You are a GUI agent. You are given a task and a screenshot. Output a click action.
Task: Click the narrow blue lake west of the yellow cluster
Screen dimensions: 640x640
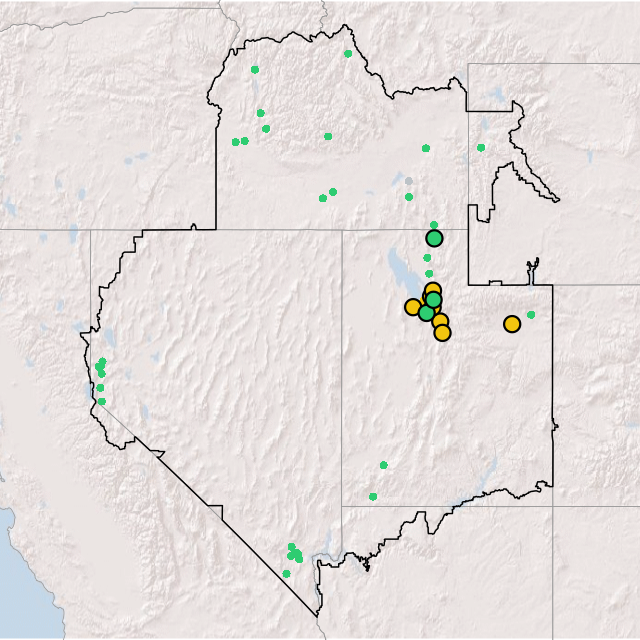click(x=398, y=268)
